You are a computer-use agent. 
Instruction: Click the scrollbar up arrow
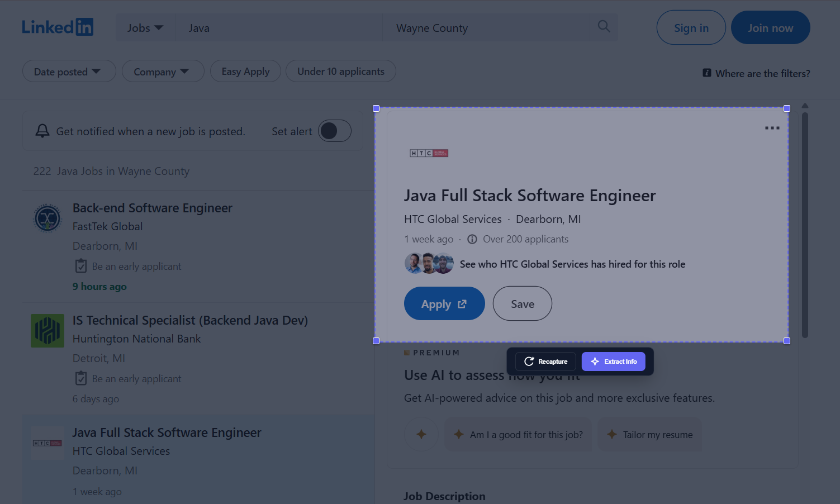click(x=805, y=106)
